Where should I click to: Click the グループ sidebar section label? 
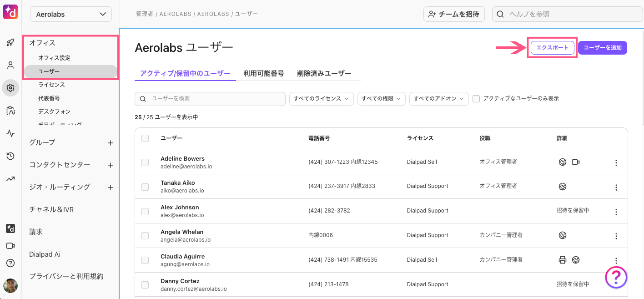42,142
